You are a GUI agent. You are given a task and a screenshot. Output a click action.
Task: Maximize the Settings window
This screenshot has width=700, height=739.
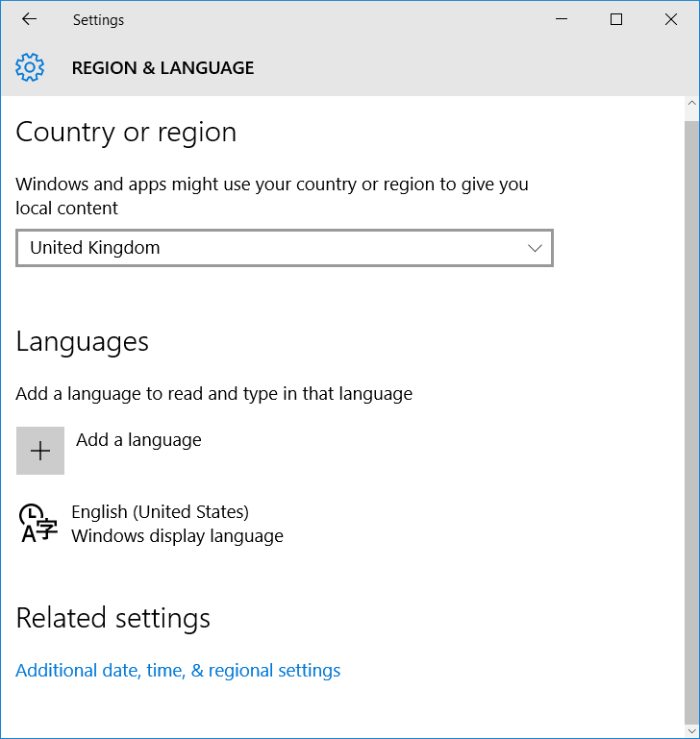point(616,19)
